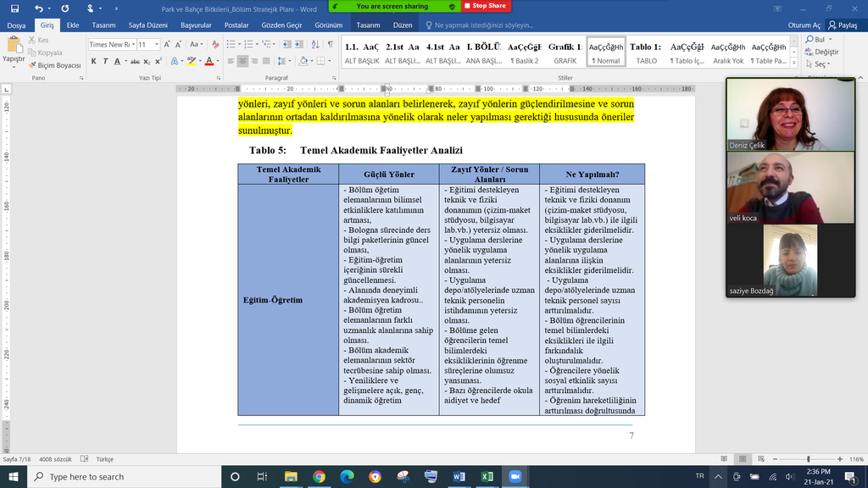Click the red font color swatch

(x=209, y=61)
